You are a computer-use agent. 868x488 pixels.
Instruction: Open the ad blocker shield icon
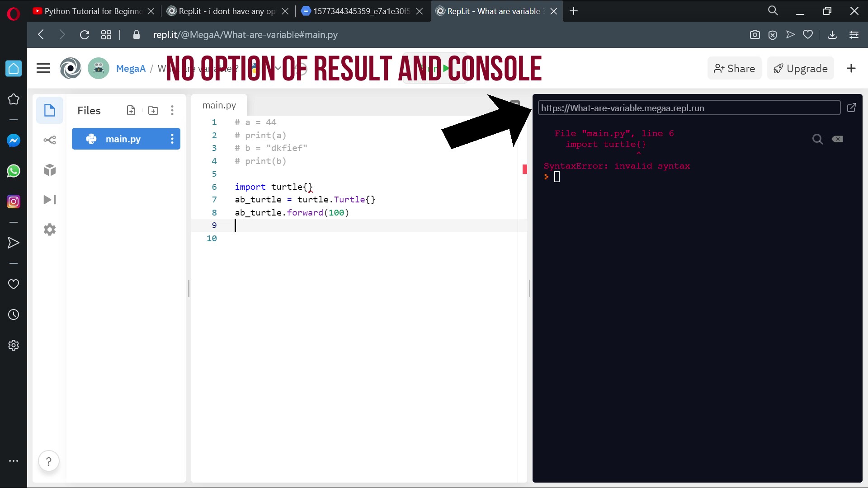[x=773, y=35]
